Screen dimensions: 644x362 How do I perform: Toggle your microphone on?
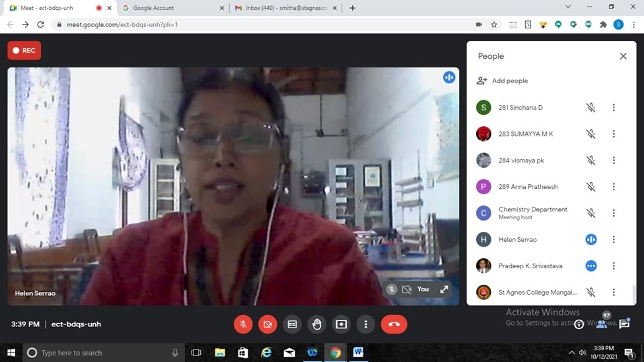(x=243, y=324)
